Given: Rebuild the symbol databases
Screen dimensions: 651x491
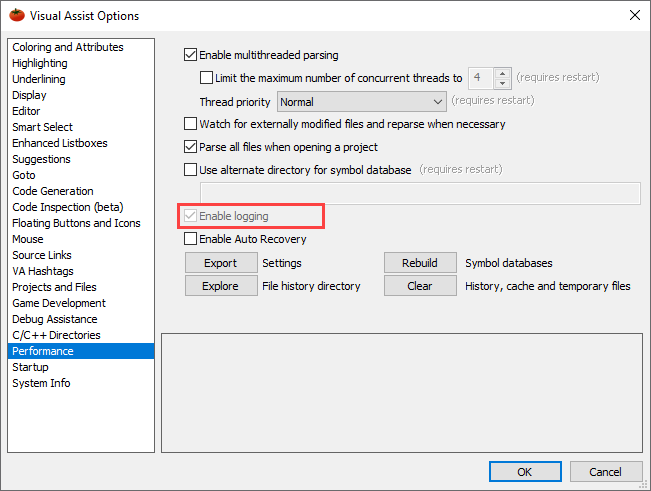Looking at the screenshot, I should click(420, 263).
